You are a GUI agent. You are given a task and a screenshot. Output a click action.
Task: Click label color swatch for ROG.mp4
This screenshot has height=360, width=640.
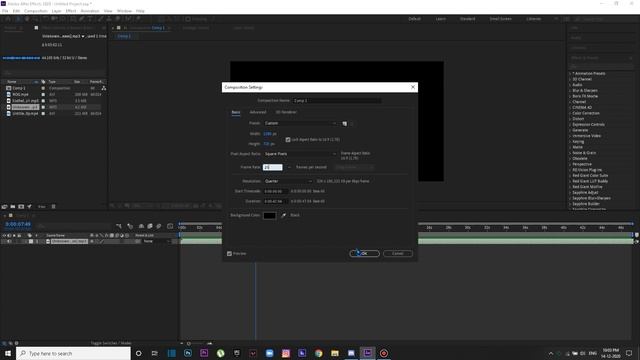[43, 95]
